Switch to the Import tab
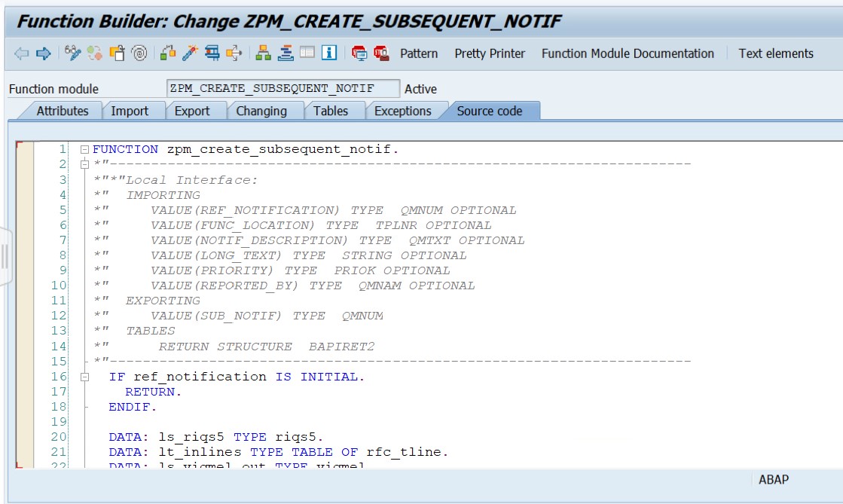The image size is (843, 504). click(x=130, y=109)
